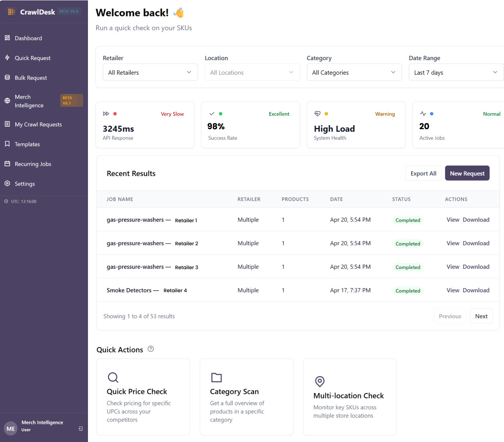Go to Recurring Jobs in sidebar
This screenshot has height=442, width=504.
[x=33, y=164]
